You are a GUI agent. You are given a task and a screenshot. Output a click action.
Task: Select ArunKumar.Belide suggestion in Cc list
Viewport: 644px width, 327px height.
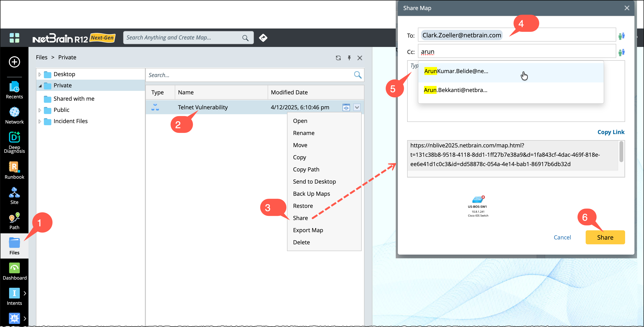click(x=456, y=71)
